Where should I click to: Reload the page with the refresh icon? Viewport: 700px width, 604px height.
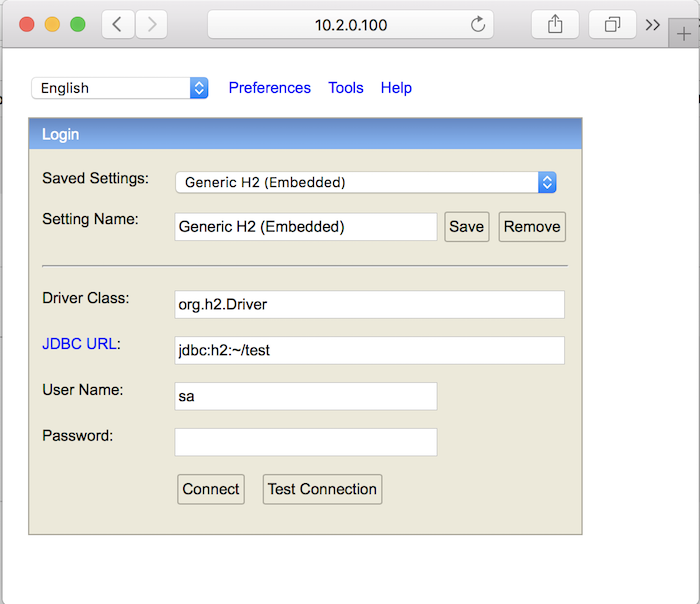[x=478, y=24]
